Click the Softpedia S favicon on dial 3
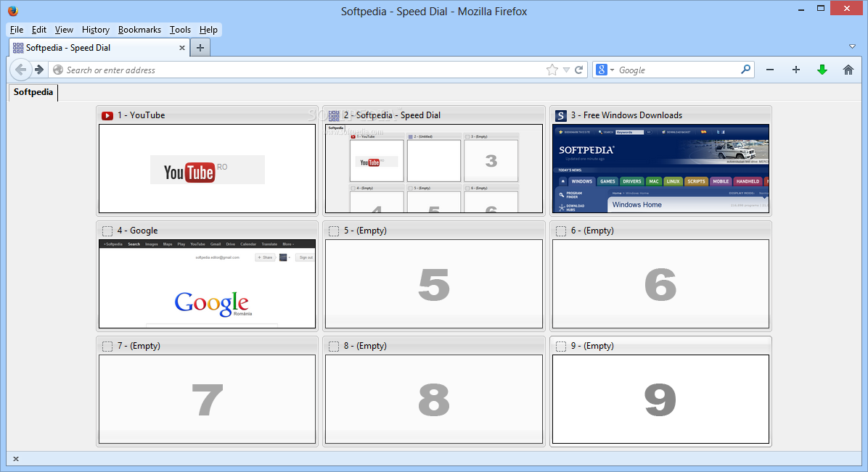868x472 pixels. tap(561, 115)
